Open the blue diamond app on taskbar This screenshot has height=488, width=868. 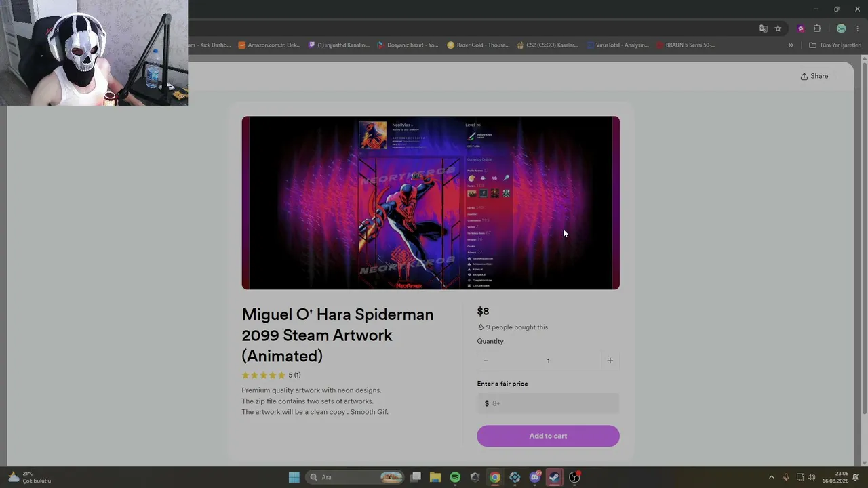(515, 477)
